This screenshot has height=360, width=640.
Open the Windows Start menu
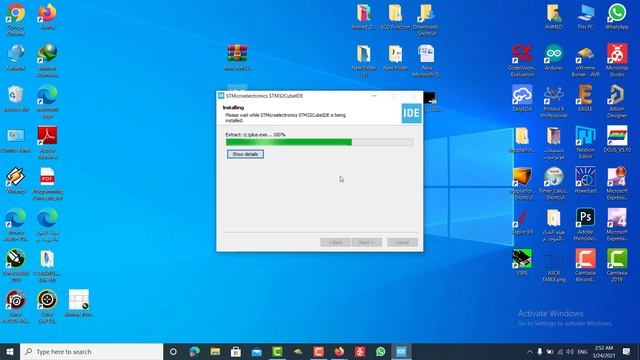point(10,351)
